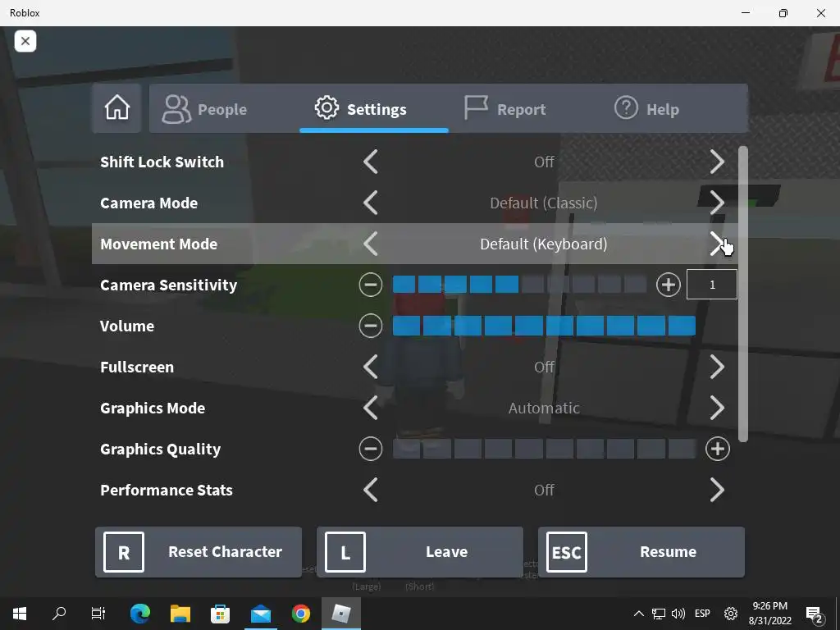Set Camera Sensitivity slider bar

click(x=519, y=285)
